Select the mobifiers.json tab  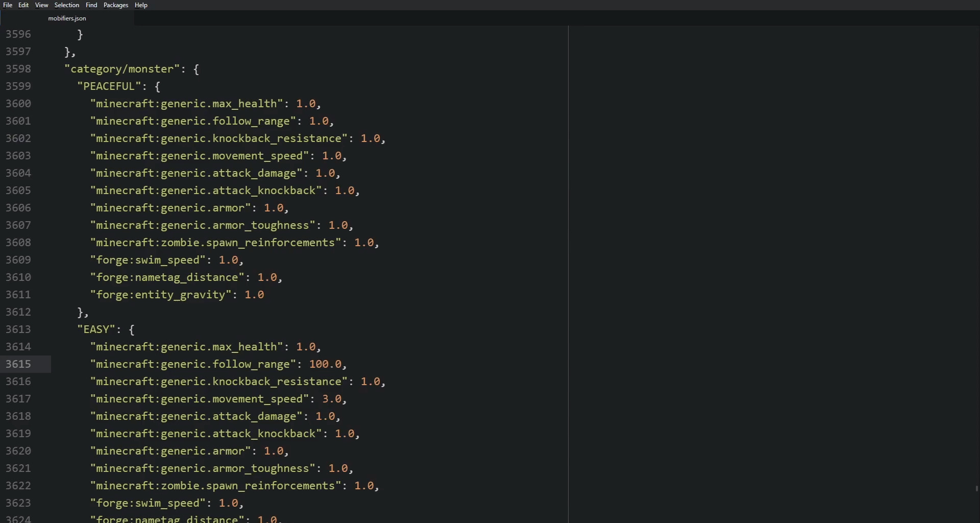coord(67,18)
